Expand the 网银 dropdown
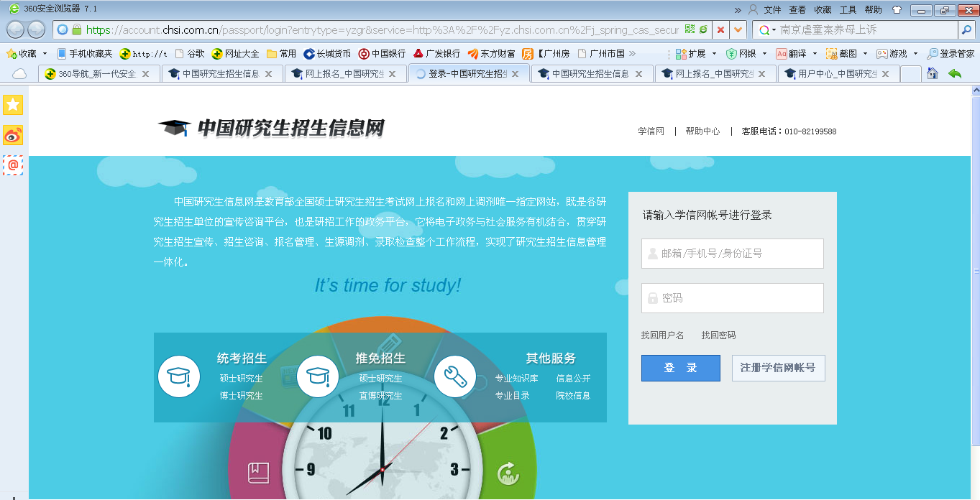The width and height of the screenshot is (980, 500). [765, 54]
